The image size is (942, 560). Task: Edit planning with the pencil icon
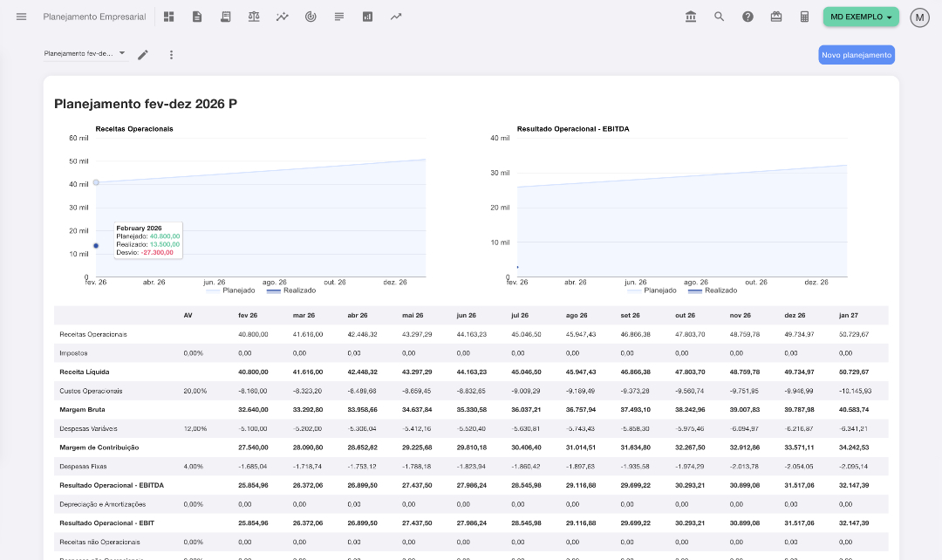143,55
